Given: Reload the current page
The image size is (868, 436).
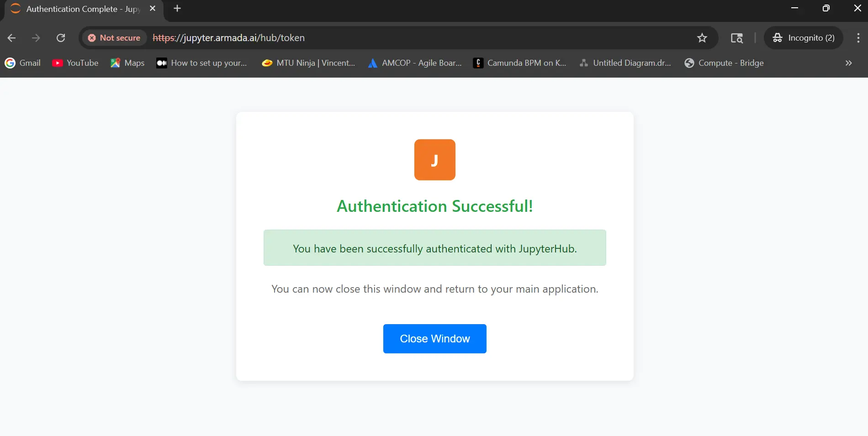Looking at the screenshot, I should click(x=61, y=38).
